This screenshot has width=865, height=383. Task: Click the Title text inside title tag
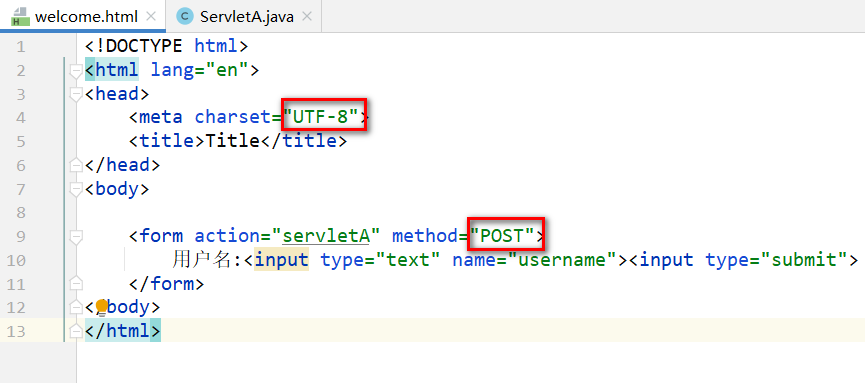232,141
